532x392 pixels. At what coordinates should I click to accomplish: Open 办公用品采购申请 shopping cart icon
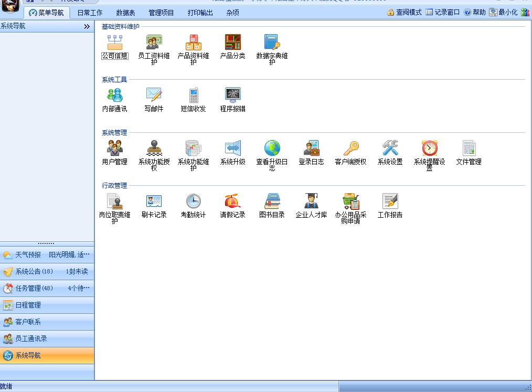350,202
